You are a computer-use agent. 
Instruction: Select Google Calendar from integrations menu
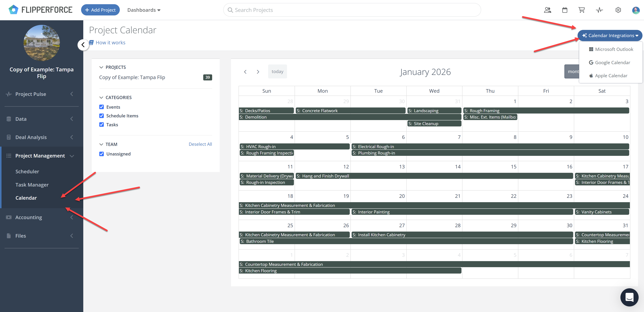[610, 63]
